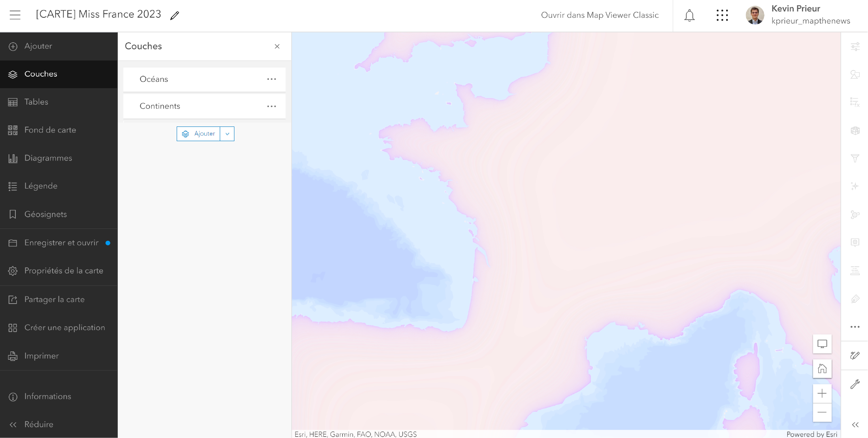Toggle the main hamburger menu

point(15,15)
